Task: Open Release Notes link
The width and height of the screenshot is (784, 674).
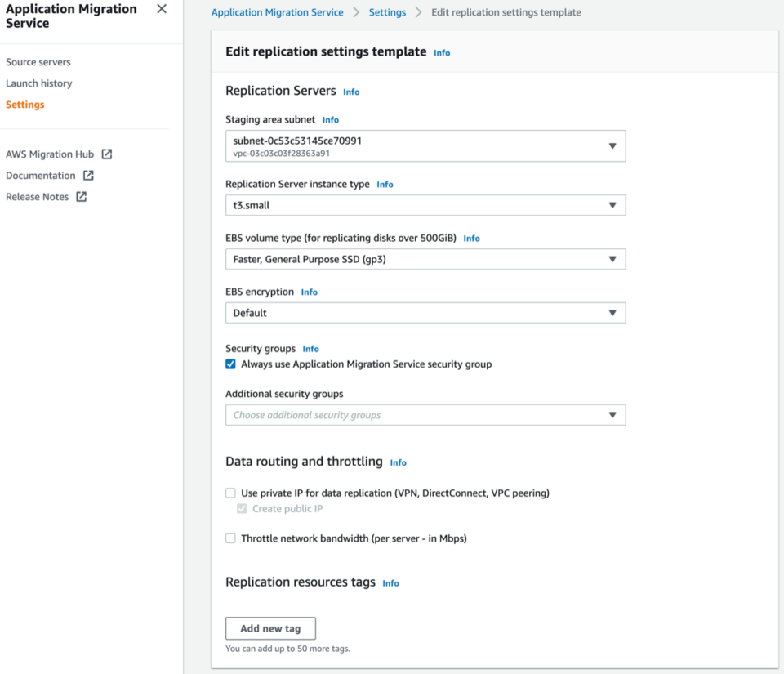Action: pos(37,197)
